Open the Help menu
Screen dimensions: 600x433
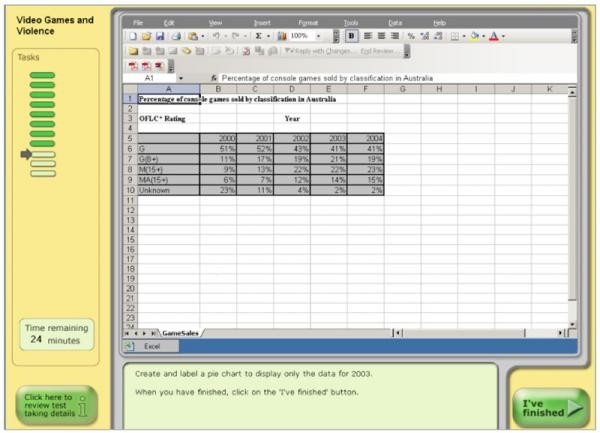pyautogui.click(x=439, y=23)
